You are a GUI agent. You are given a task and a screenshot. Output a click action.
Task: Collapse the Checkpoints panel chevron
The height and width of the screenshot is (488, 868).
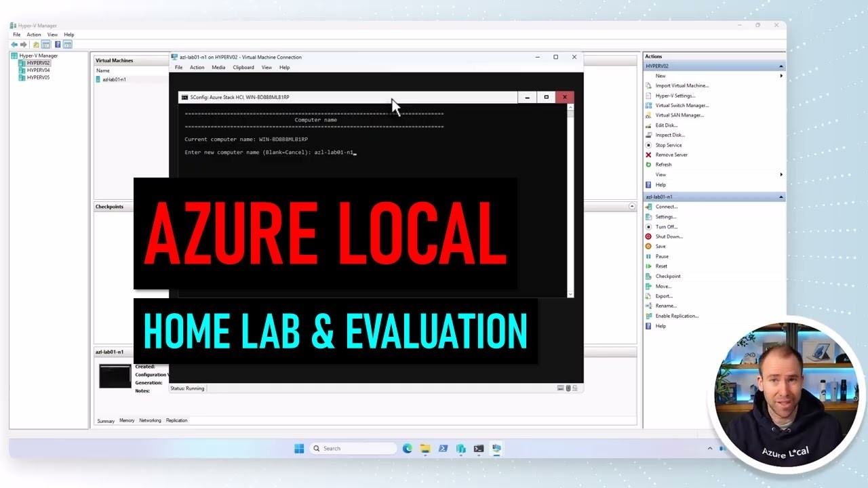(x=632, y=206)
